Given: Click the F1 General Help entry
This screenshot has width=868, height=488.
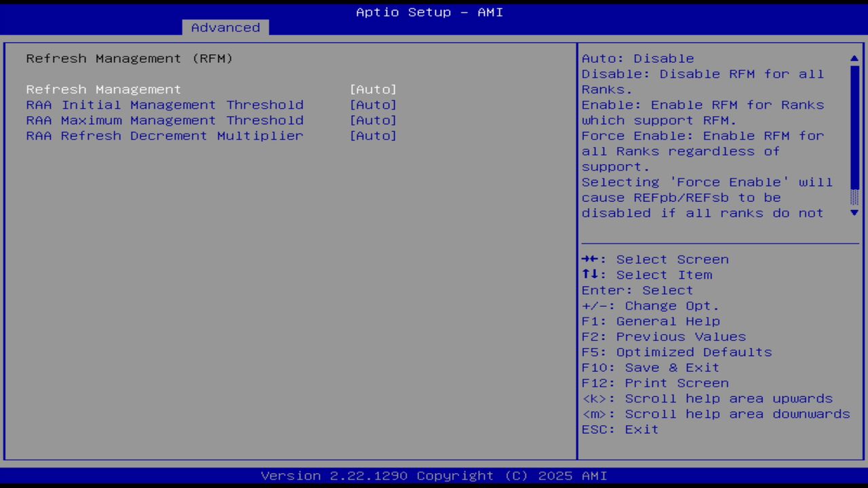Looking at the screenshot, I should tap(650, 321).
